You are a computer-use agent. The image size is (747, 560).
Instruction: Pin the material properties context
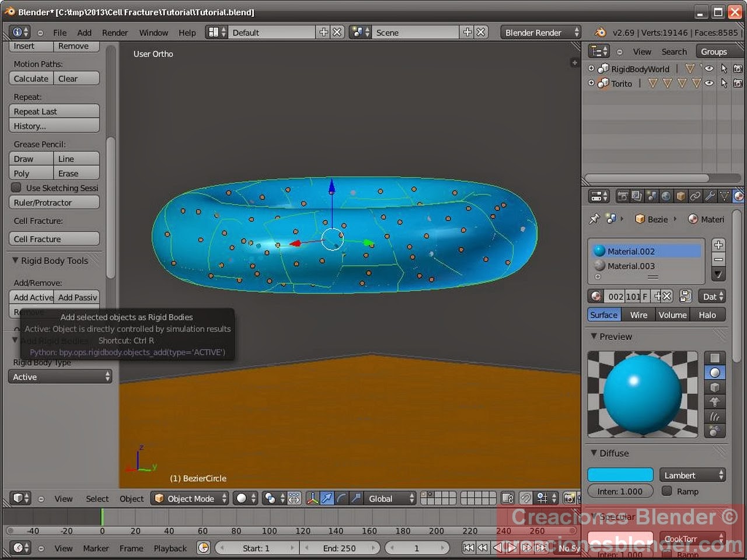(x=595, y=219)
